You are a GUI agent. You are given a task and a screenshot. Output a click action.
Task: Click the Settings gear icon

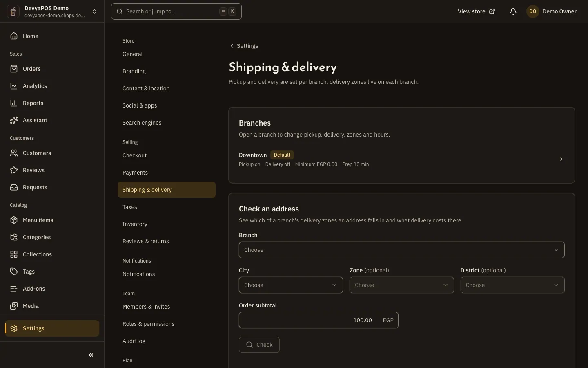pos(14,328)
